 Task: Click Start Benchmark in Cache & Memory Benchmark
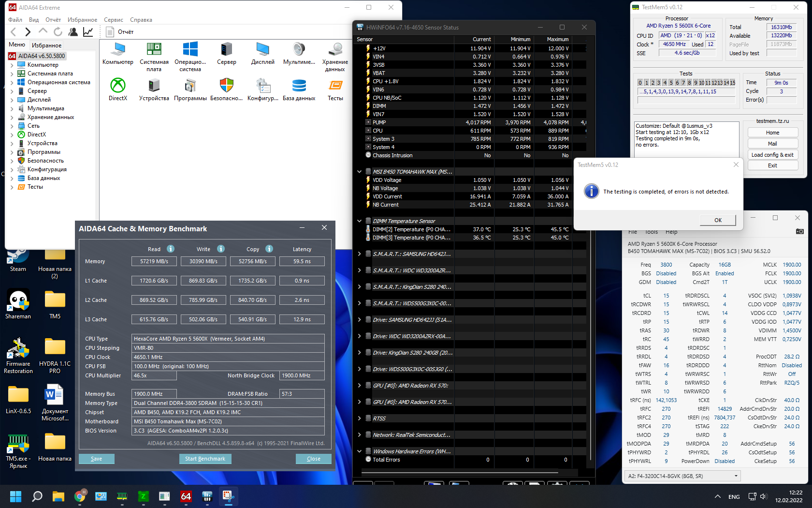coord(205,459)
